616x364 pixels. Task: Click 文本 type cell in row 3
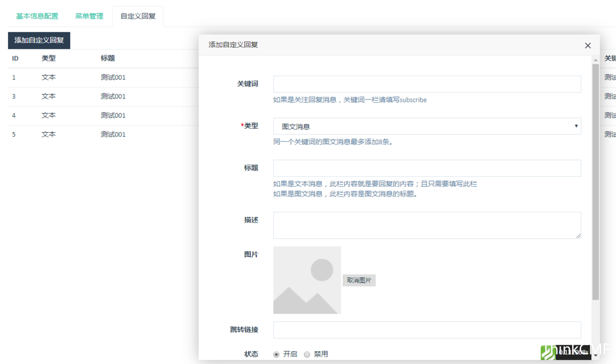[x=48, y=96]
